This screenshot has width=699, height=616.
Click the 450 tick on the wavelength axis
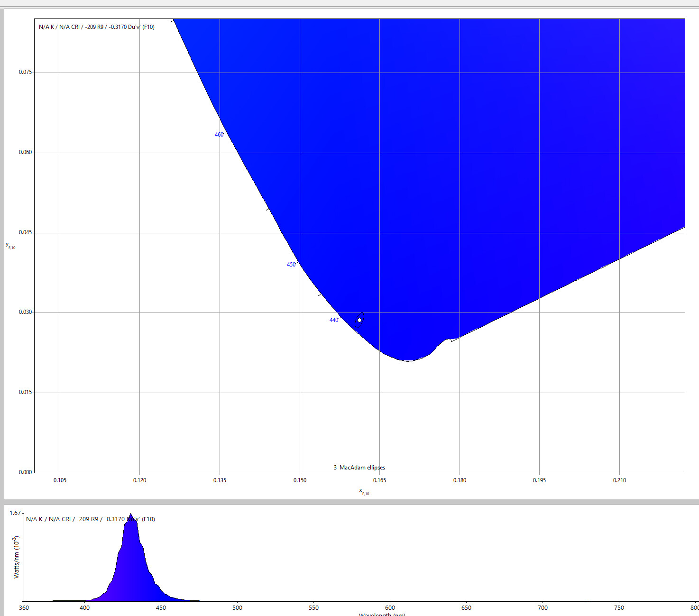161,608
